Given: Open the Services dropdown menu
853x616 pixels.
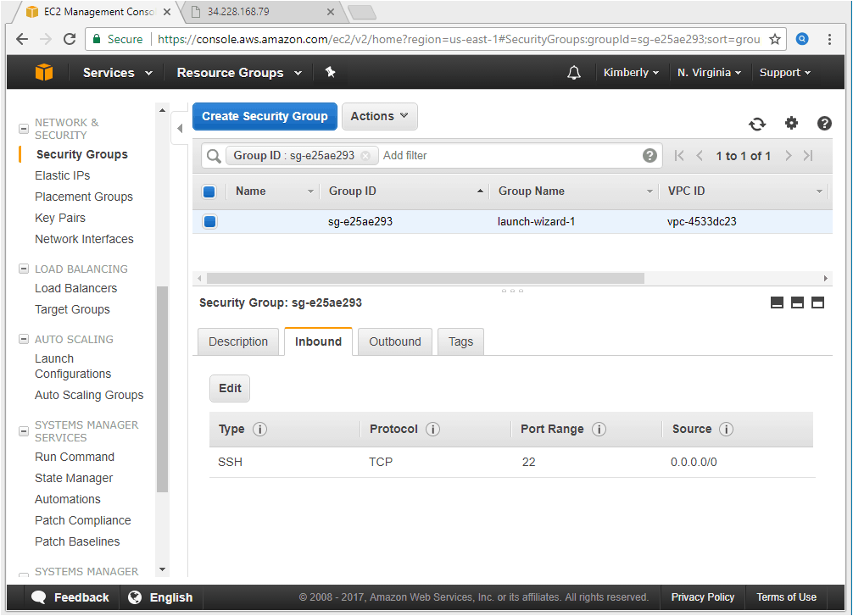Looking at the screenshot, I should (118, 73).
